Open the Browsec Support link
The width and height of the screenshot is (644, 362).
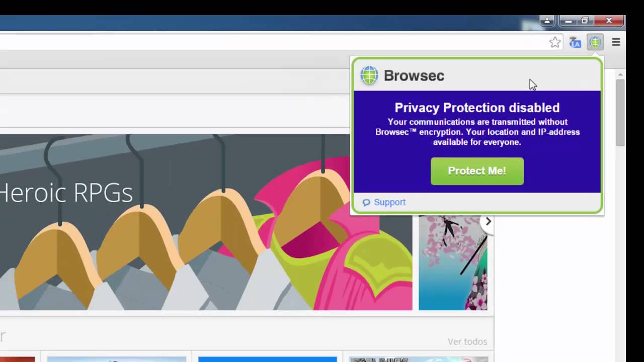389,202
